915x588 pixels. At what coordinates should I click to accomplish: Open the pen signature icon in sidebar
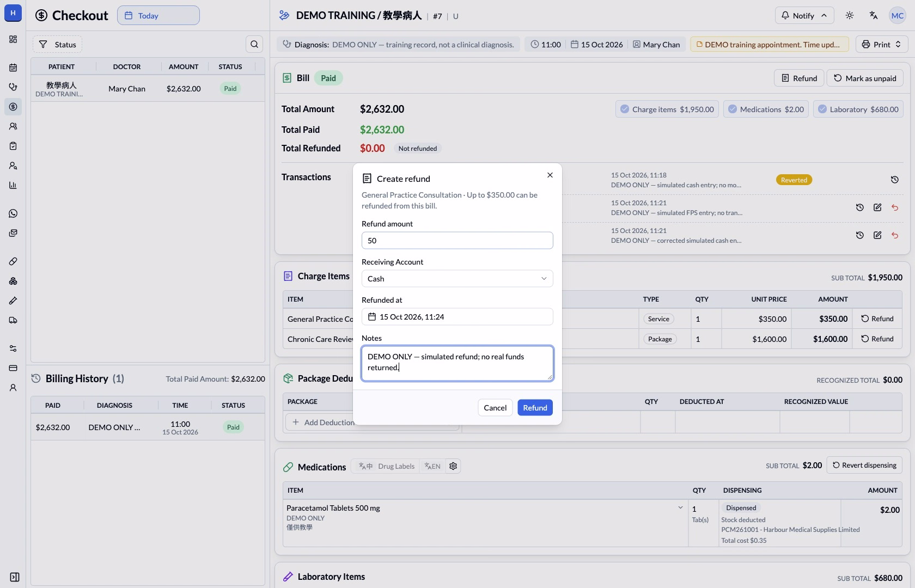[x=13, y=301]
